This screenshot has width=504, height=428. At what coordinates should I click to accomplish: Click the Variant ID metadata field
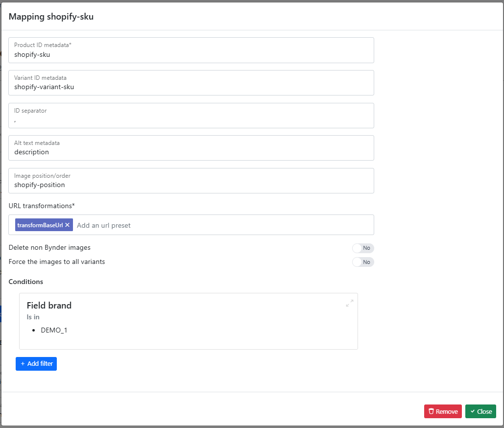[191, 87]
